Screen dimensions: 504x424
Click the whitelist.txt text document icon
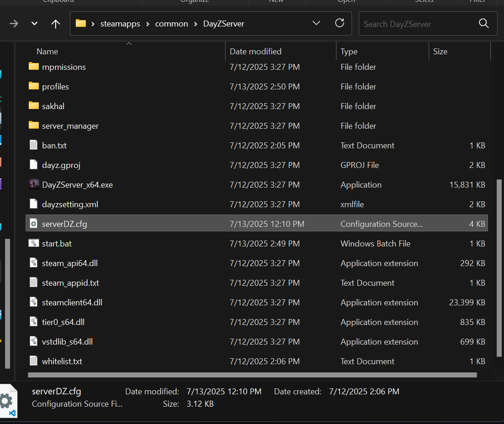(34, 361)
